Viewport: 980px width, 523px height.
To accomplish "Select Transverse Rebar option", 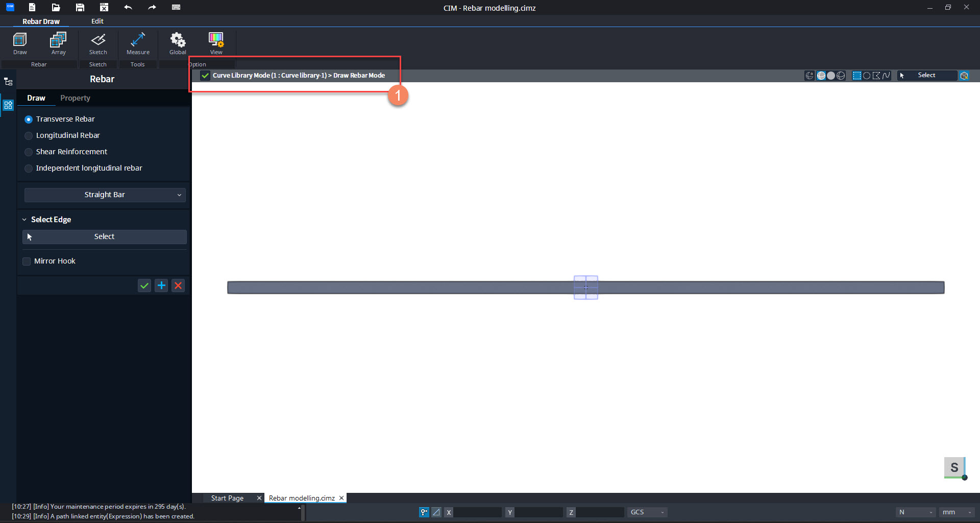I will tap(60, 119).
